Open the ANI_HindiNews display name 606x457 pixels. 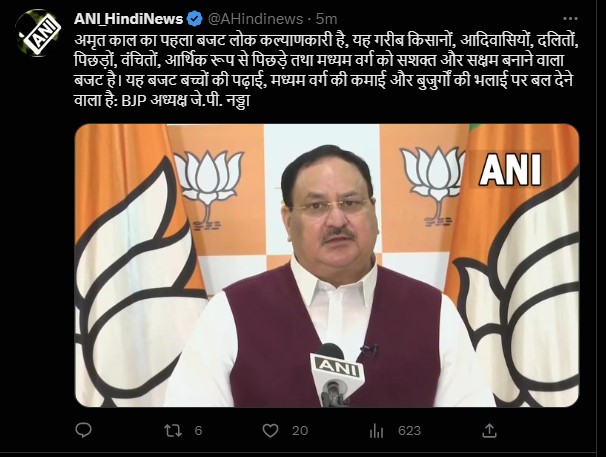[128, 19]
